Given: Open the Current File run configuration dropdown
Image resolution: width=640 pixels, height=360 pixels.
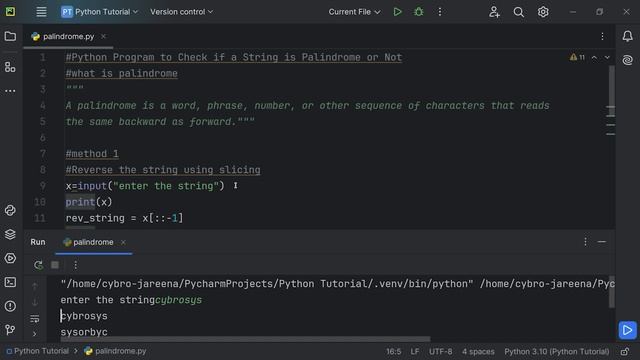Looking at the screenshot, I should click(354, 12).
